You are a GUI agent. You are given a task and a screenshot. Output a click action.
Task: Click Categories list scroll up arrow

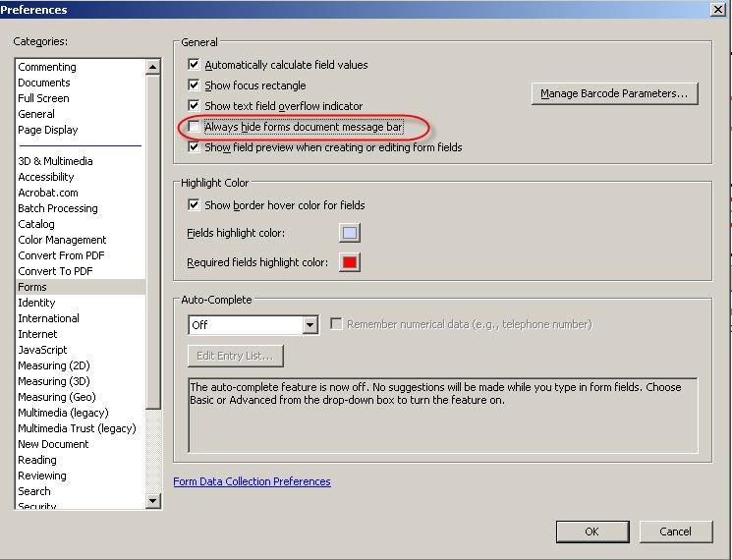pyautogui.click(x=152, y=67)
